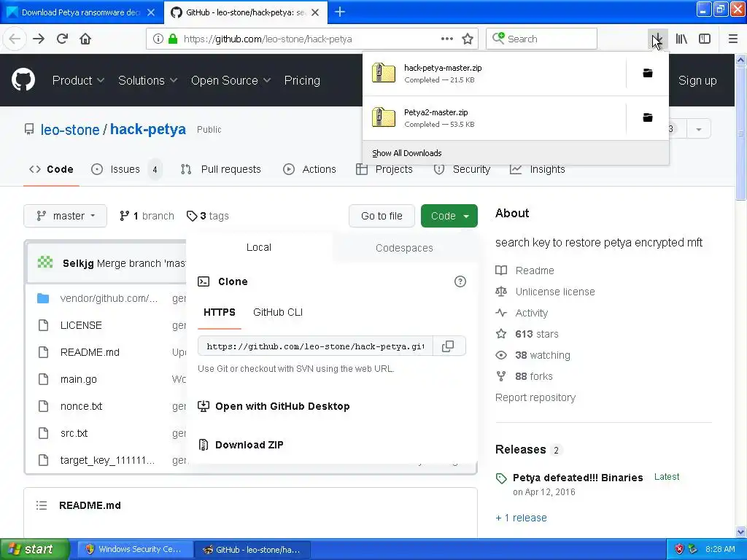Screen dimensions: 747x560
Task: Open the README.md file
Action: click(x=90, y=352)
